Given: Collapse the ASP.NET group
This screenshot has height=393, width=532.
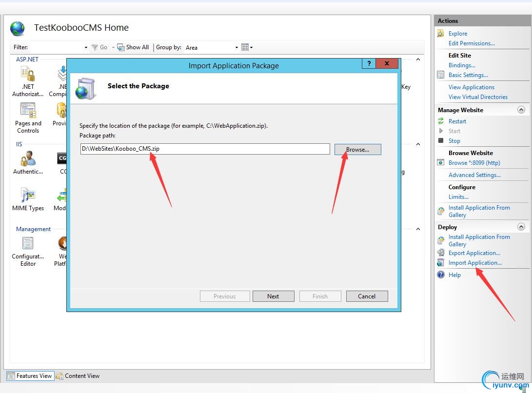Looking at the screenshot, I should pyautogui.click(x=418, y=59).
